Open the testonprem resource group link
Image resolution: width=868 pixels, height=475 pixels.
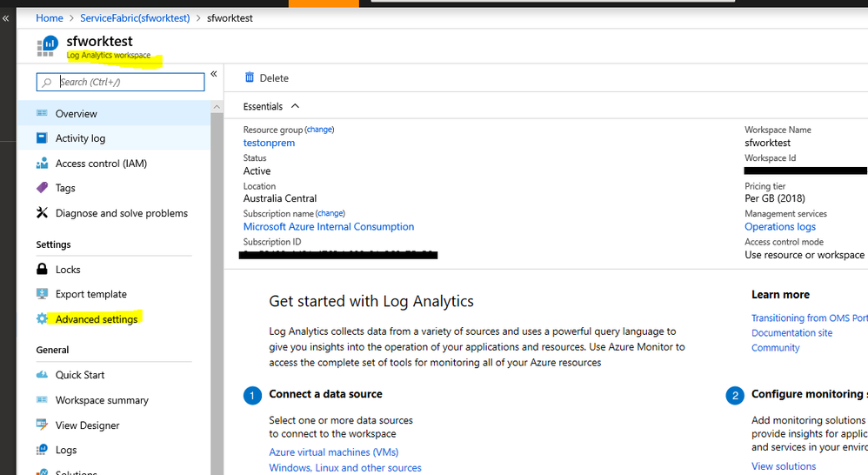269,143
